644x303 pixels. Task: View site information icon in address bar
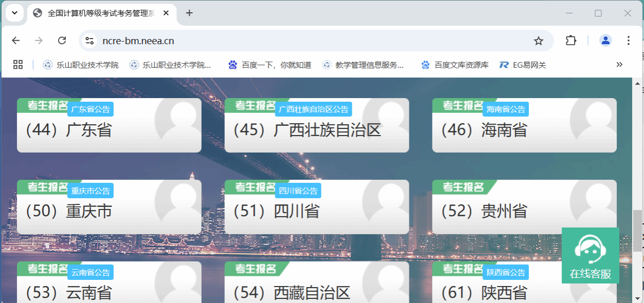pos(90,41)
